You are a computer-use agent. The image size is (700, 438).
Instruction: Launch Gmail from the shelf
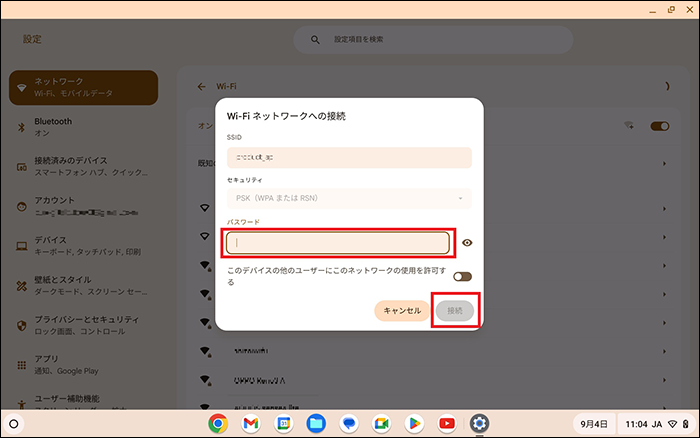[x=250, y=423]
